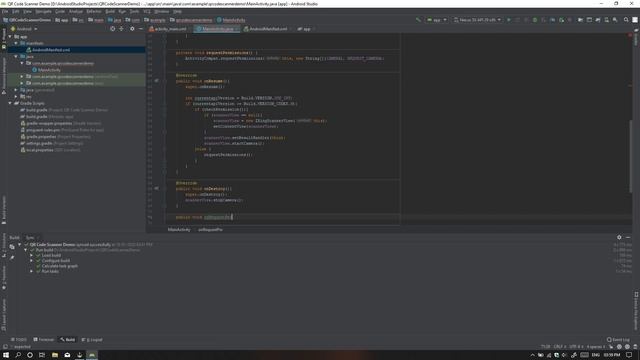Open TODO tool window button
This screenshot has height=360, width=640.
coord(18,340)
